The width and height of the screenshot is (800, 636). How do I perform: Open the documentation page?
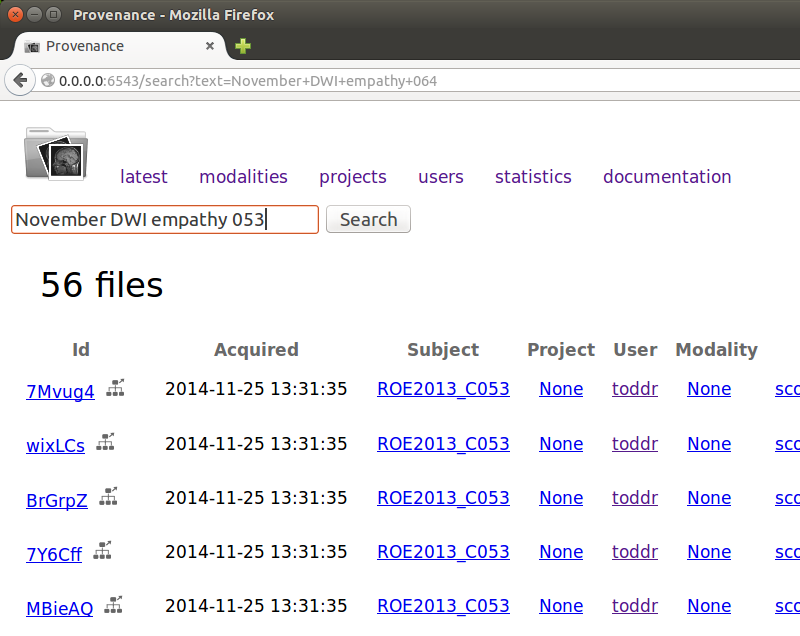pyautogui.click(x=667, y=176)
